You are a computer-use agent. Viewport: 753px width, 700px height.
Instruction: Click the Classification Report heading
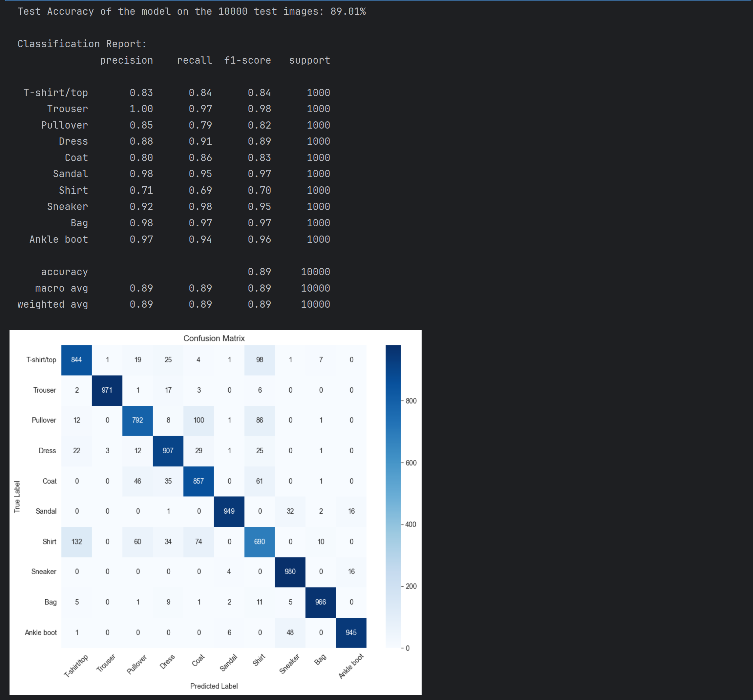[x=82, y=44]
